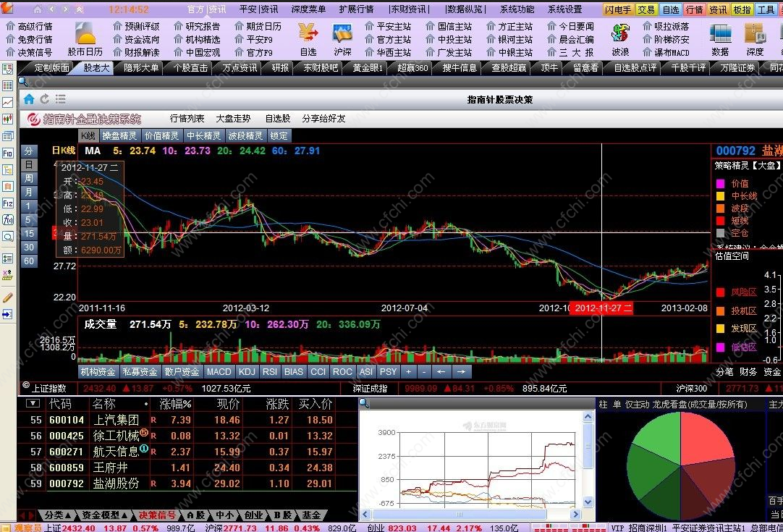Click the pencil drawing tool sidebar icon

(x=7, y=297)
